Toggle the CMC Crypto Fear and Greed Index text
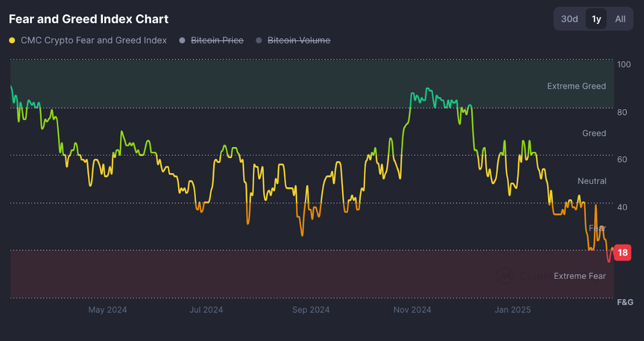 pos(94,41)
